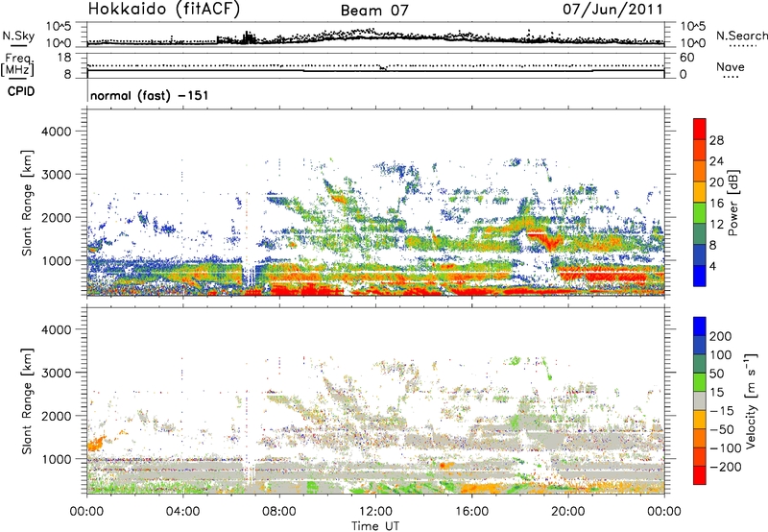Image resolution: width=768 pixels, height=532 pixels.
Task: Click the velocity colorbar tick label '-15'
Action: click(x=722, y=410)
